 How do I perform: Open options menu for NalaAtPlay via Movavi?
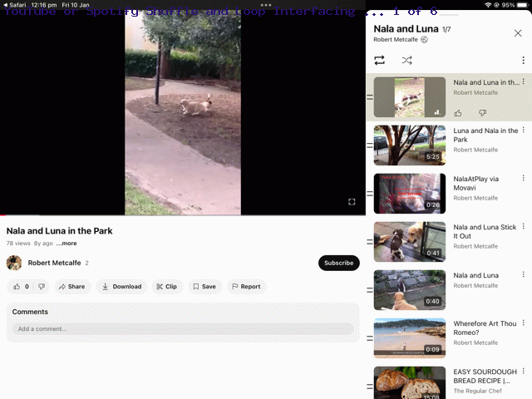click(524, 178)
